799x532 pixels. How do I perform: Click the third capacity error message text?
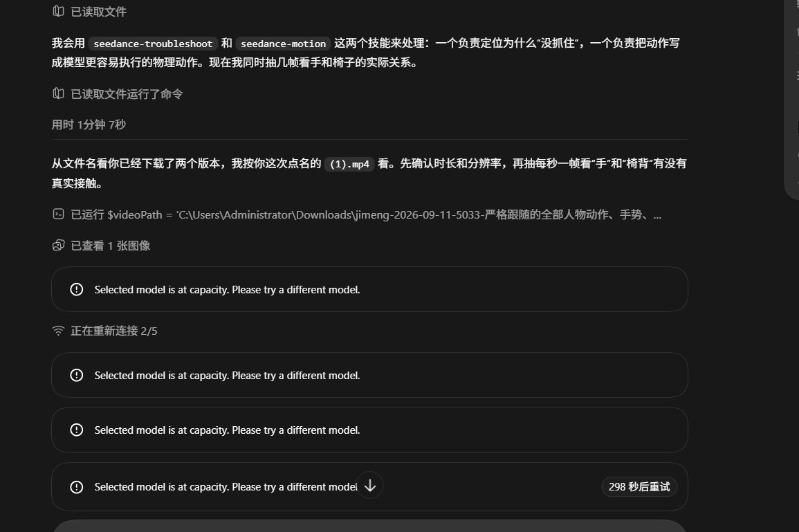pos(228,430)
